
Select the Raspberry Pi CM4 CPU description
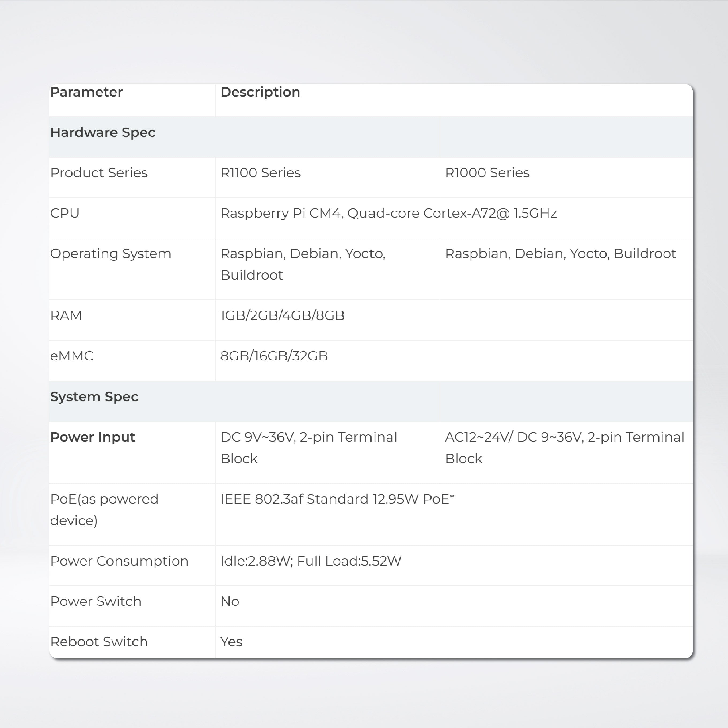pos(388,213)
